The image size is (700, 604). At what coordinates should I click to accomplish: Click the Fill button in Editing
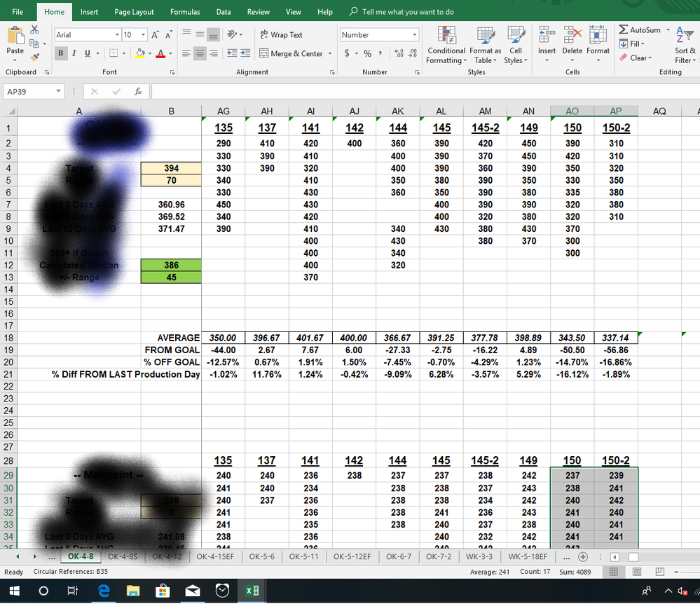click(632, 43)
